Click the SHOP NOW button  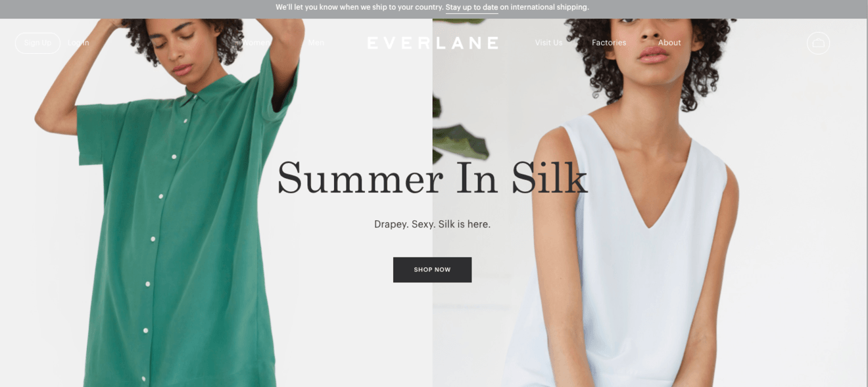[432, 270]
